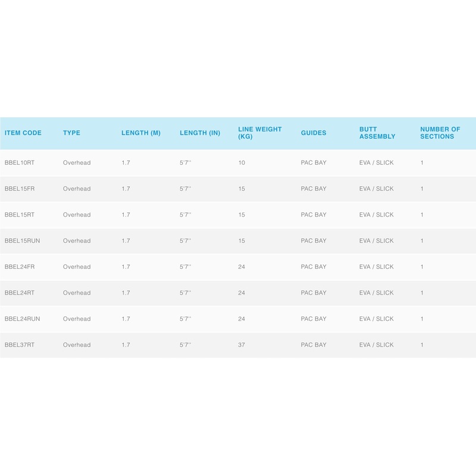Screen dimensions: 476x476
Task: Click the ITEM CODE column header
Action: (23, 133)
